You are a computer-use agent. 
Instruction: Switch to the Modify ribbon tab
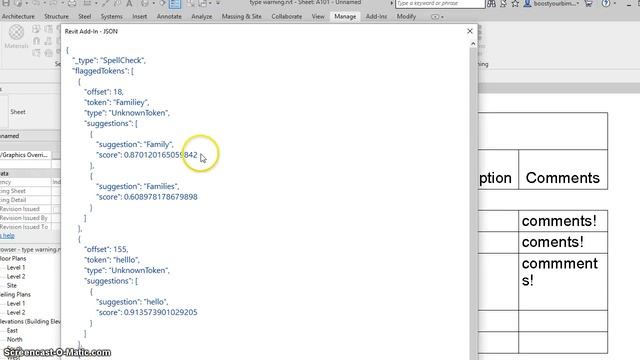tap(406, 17)
